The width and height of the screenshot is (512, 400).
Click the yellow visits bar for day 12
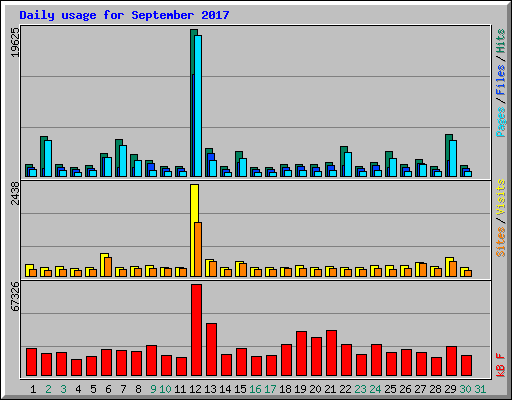[x=194, y=231]
